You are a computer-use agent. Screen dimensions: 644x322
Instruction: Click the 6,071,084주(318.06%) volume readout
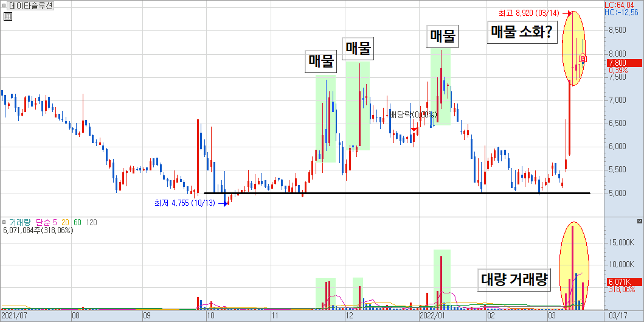[38, 230]
